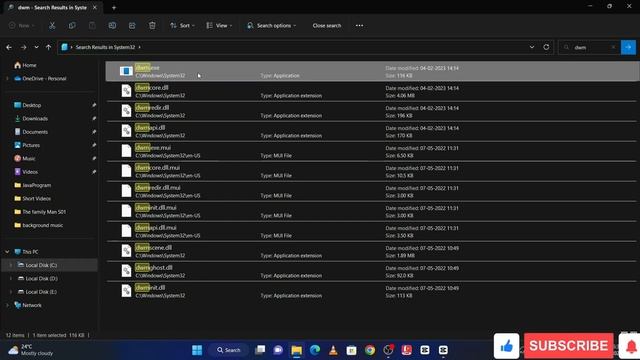This screenshot has height=360, width=640.
Task: Select dwmcore.dll in results
Action: pos(372,91)
